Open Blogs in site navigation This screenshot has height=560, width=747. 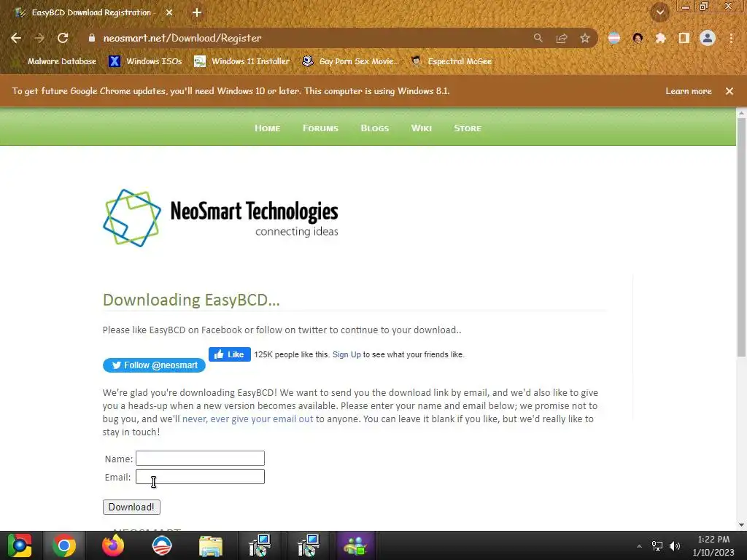coord(375,128)
